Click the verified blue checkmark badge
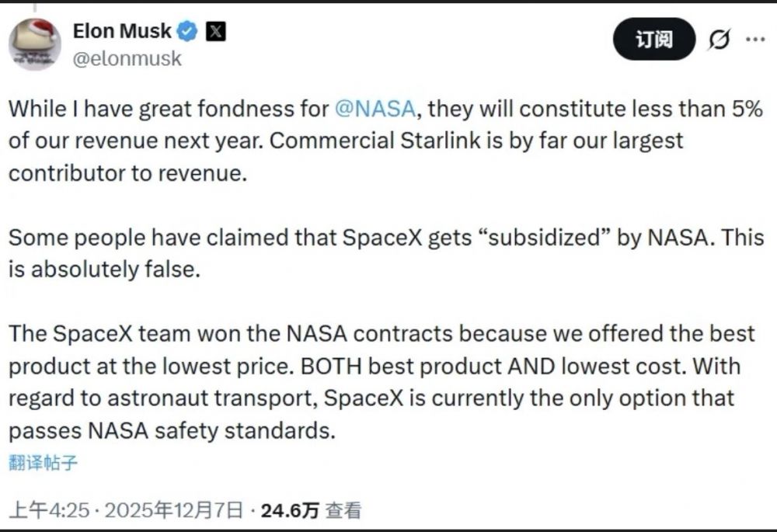777x532 pixels. click(x=187, y=32)
